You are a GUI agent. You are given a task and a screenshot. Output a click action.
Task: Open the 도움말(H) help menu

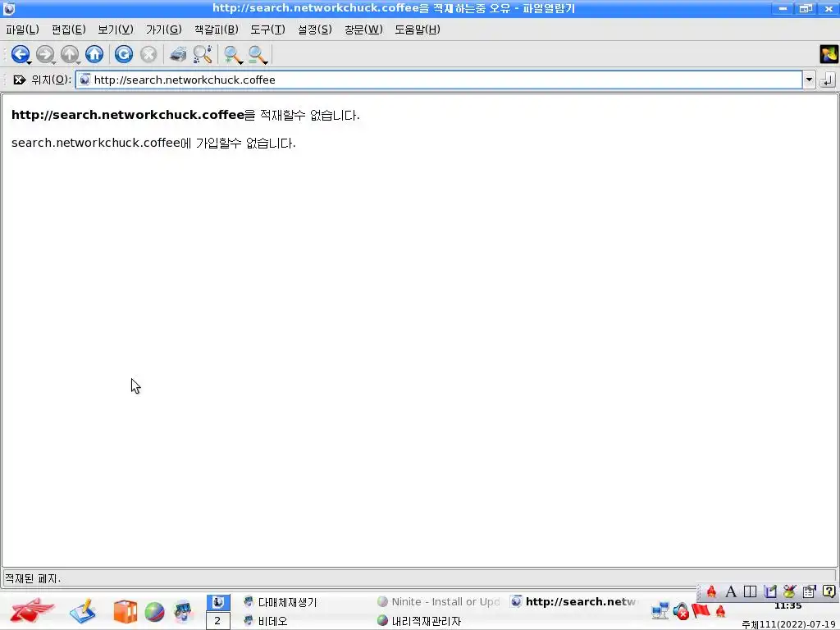(418, 30)
